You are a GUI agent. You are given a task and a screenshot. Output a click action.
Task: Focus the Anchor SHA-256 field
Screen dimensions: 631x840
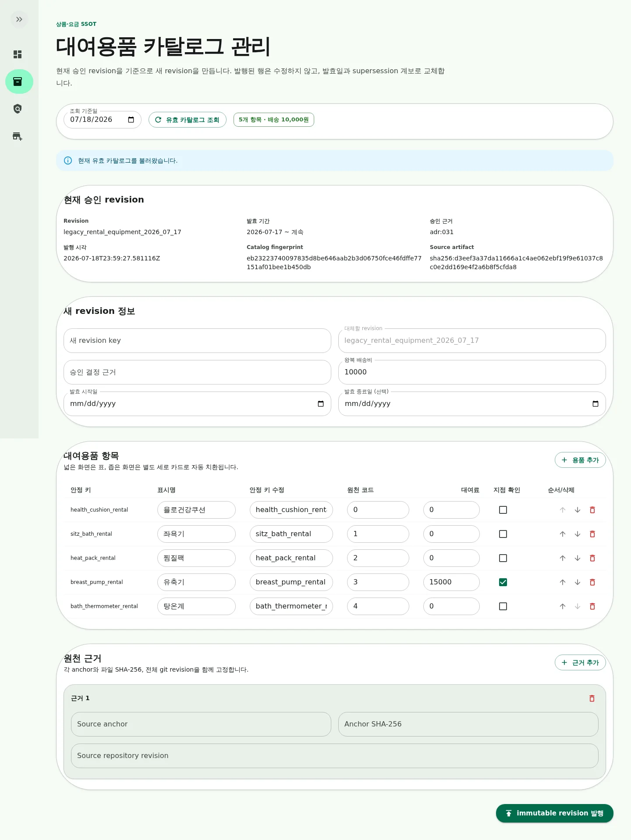click(x=468, y=724)
